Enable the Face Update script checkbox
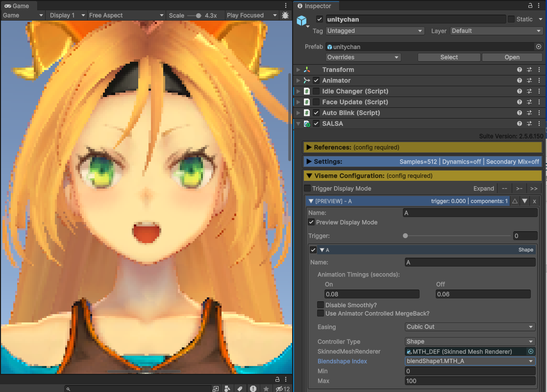Screen dimensions: 547x392 point(317,102)
